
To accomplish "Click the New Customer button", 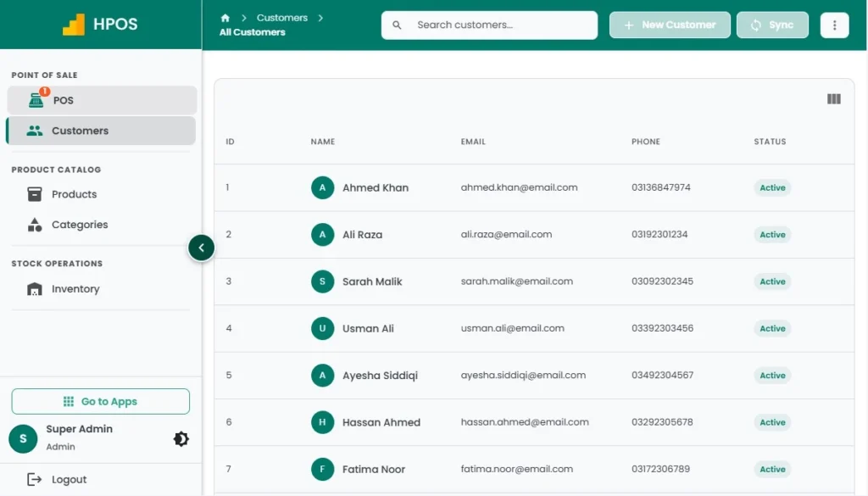I will [670, 25].
